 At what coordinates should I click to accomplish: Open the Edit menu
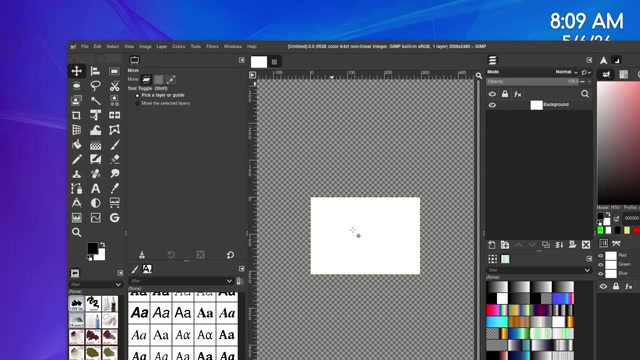[x=97, y=47]
